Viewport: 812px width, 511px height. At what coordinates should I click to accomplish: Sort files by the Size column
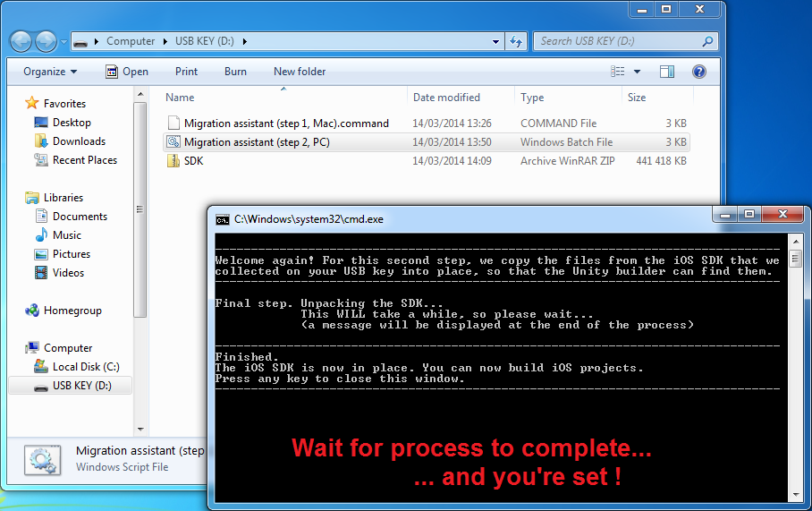pyautogui.click(x=637, y=98)
